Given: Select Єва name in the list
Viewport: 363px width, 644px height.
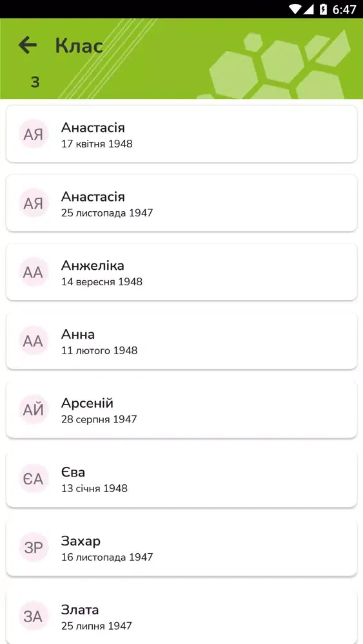Looking at the screenshot, I should pyautogui.click(x=73, y=472).
